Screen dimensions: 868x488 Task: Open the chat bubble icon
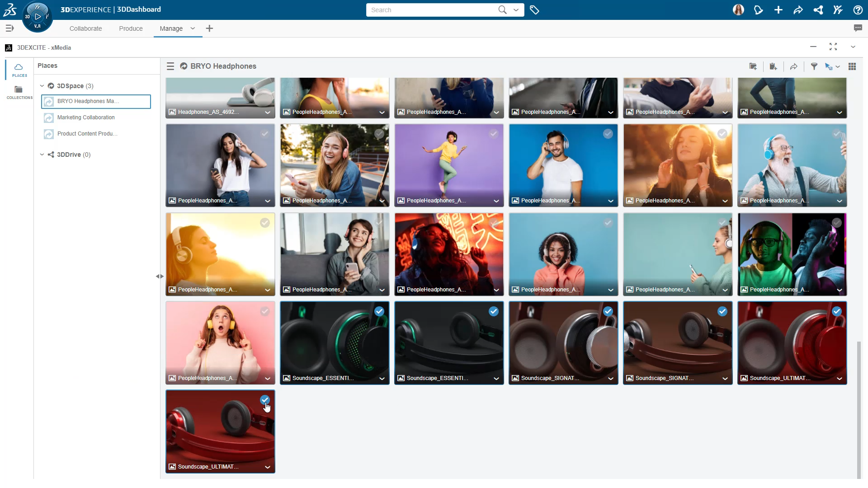(858, 28)
